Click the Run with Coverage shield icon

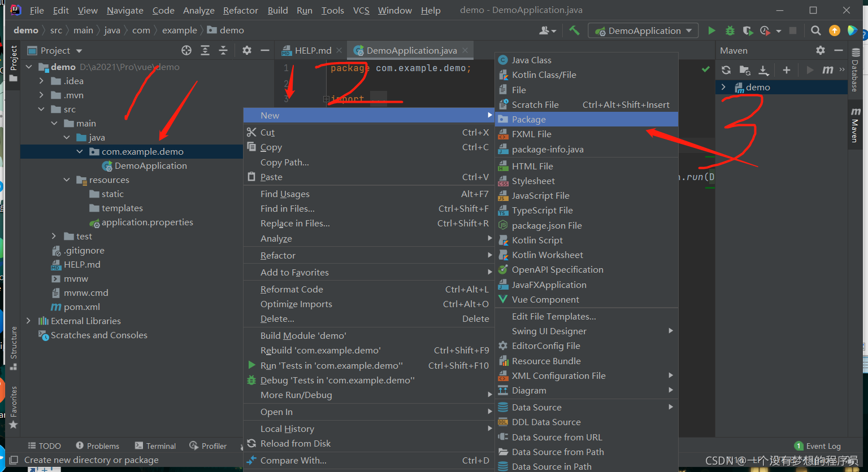tap(748, 30)
